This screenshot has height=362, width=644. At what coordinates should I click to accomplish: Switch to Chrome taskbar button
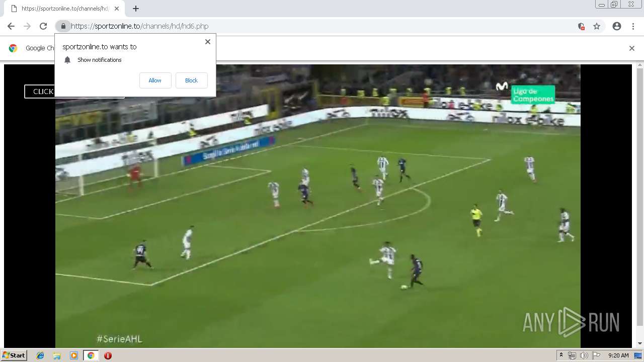[x=91, y=355]
